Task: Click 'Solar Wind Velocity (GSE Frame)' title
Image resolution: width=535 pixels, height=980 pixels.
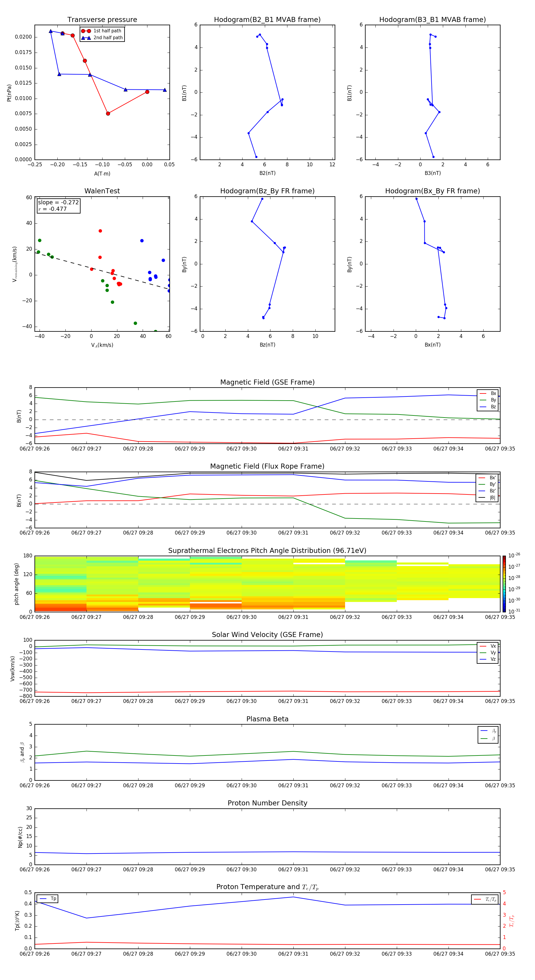Action: pyautogui.click(x=267, y=635)
